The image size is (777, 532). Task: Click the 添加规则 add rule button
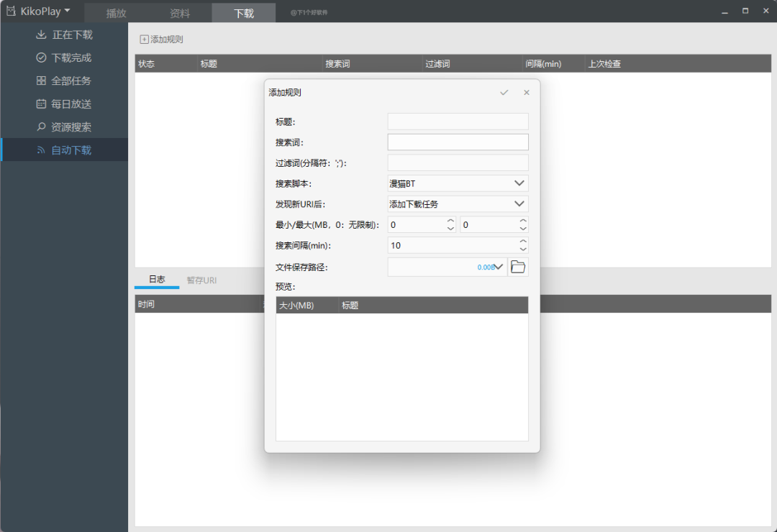pos(162,40)
